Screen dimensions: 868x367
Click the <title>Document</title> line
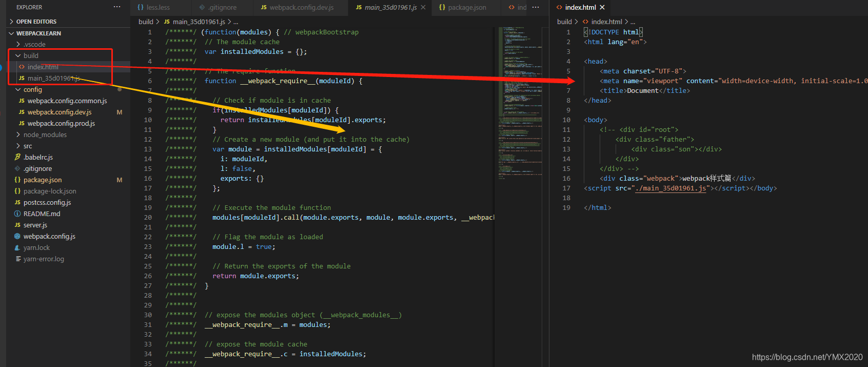point(645,91)
